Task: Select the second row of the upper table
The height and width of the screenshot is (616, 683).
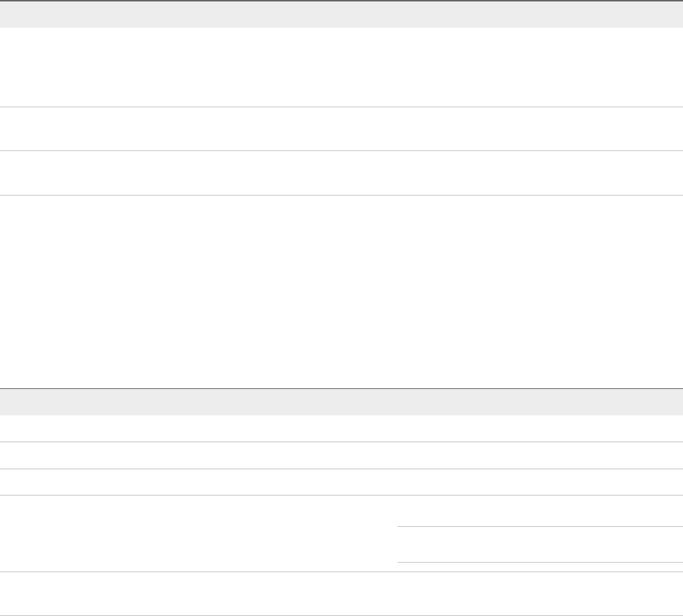Action: pyautogui.click(x=341, y=129)
